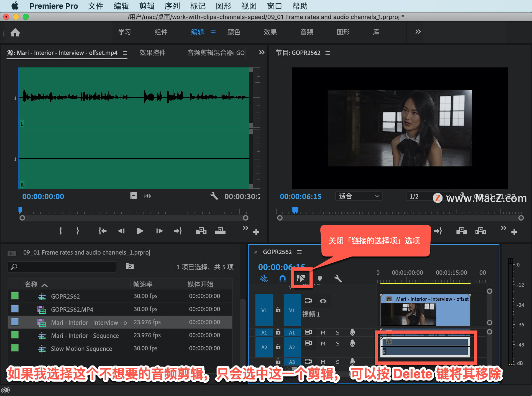Click the Extract button in Program monitor
This screenshot has height=396, width=532.
click(x=481, y=231)
